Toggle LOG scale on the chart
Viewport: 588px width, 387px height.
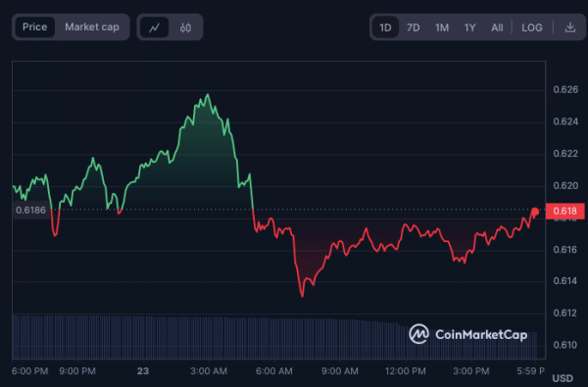click(532, 27)
